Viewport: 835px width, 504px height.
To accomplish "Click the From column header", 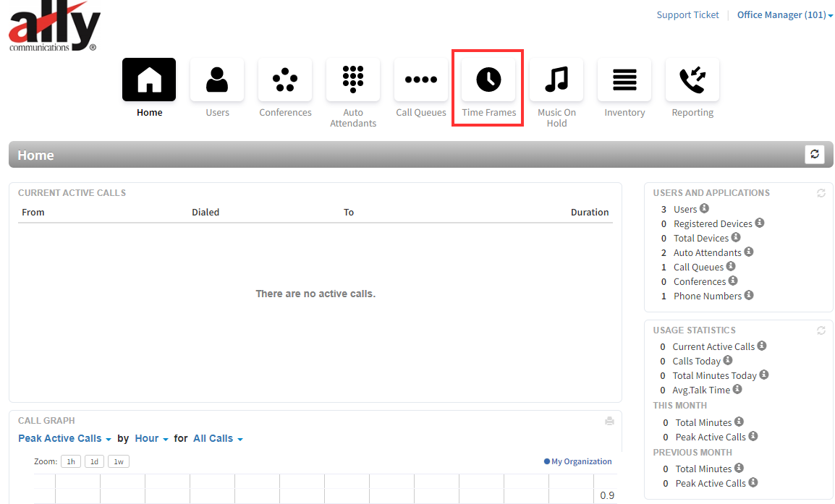I will point(33,213).
